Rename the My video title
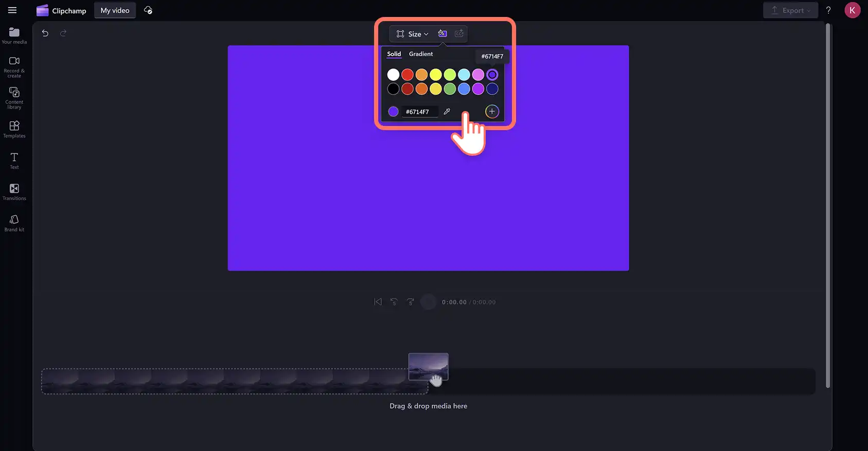Viewport: 868px width, 451px height. point(115,10)
